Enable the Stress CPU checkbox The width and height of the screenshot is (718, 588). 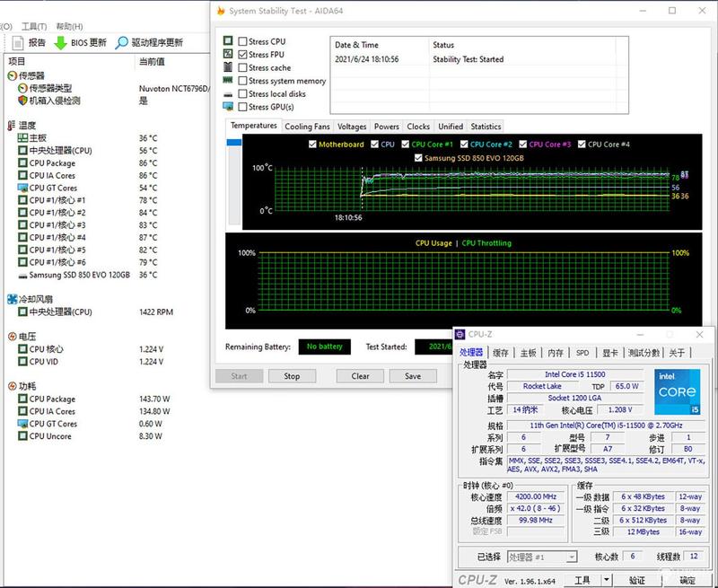(x=242, y=41)
